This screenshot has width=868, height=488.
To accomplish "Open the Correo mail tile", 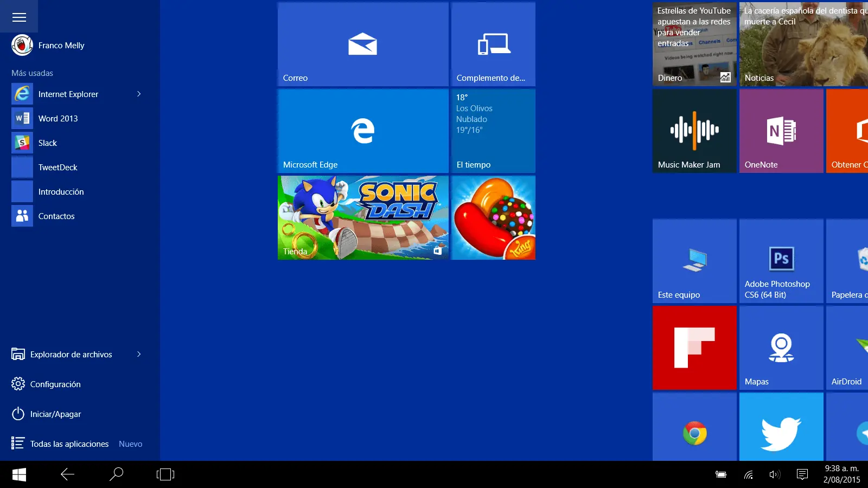I will [363, 44].
